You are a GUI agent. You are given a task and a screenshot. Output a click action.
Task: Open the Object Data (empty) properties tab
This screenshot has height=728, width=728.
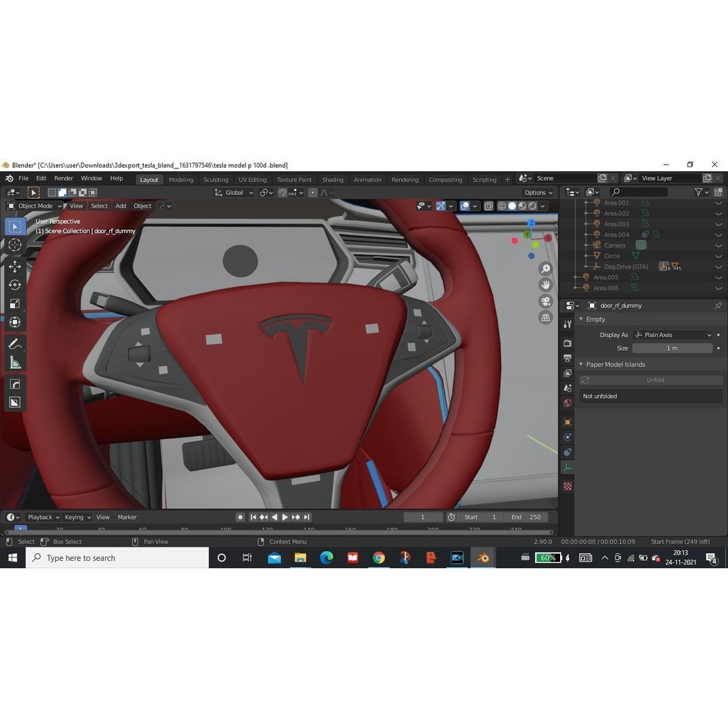(568, 468)
